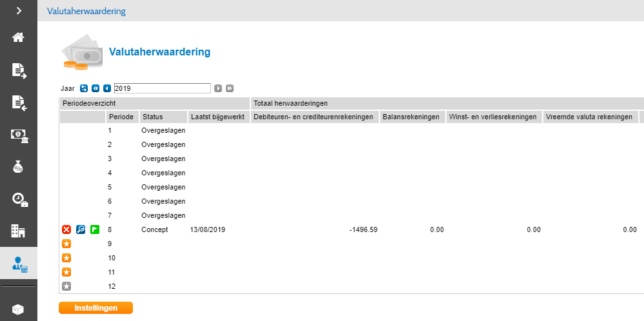Image resolution: width=644 pixels, height=321 pixels.
Task: Expand the collapsed sidebar with the chevron
Action: [x=19, y=11]
